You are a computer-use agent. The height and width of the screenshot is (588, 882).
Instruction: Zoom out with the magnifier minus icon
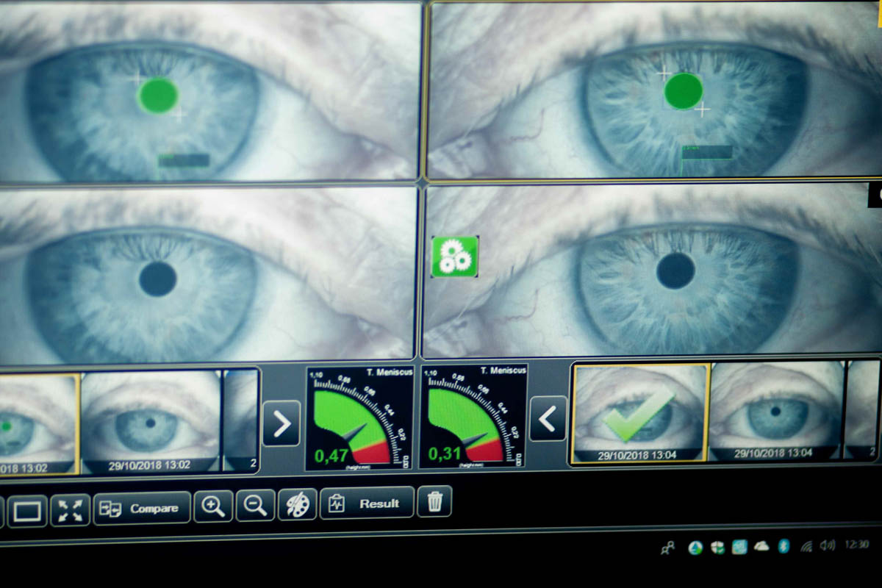point(255,506)
